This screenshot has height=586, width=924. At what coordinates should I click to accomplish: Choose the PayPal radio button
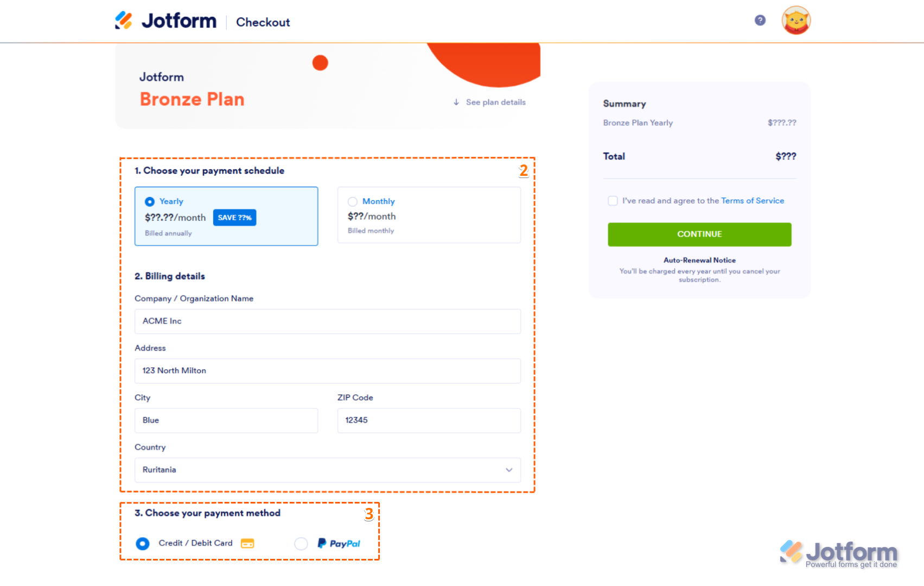click(301, 543)
